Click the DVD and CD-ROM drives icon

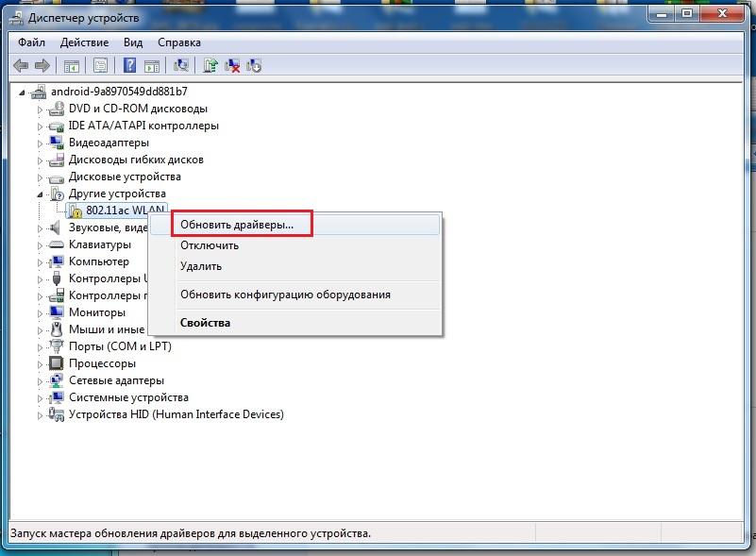tap(57, 109)
